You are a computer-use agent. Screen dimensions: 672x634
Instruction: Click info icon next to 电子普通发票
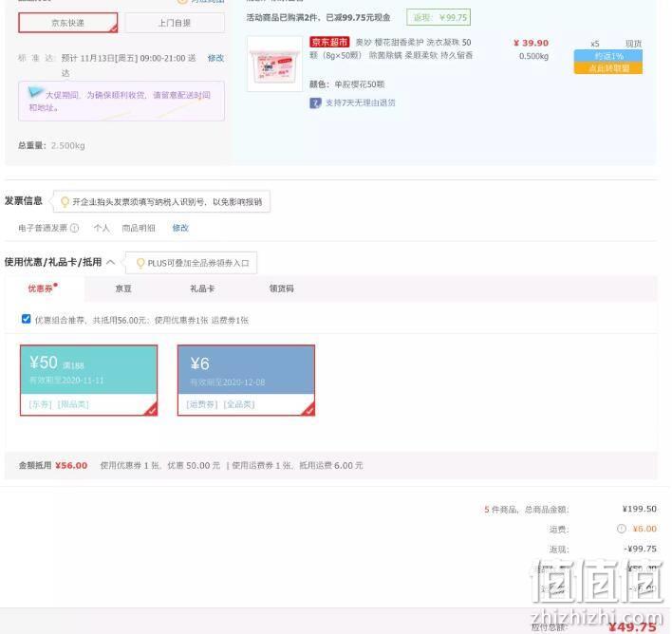click(75, 228)
